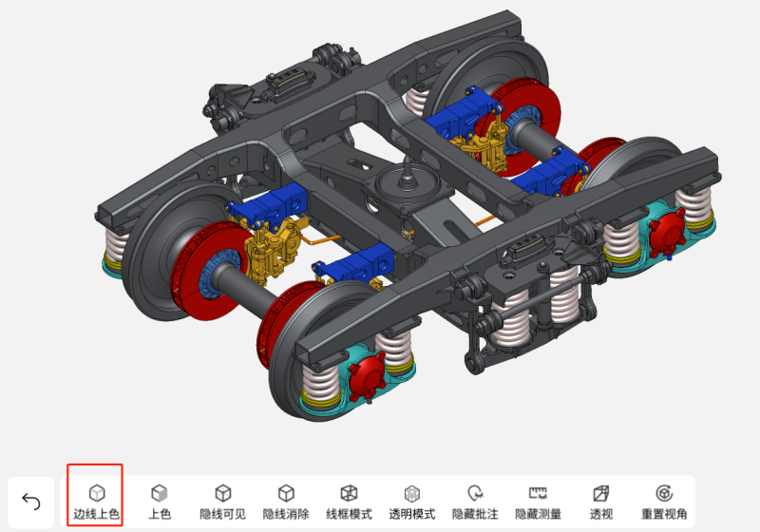
Task: Toggle 隐藏测量 hide measurements
Action: (538, 503)
